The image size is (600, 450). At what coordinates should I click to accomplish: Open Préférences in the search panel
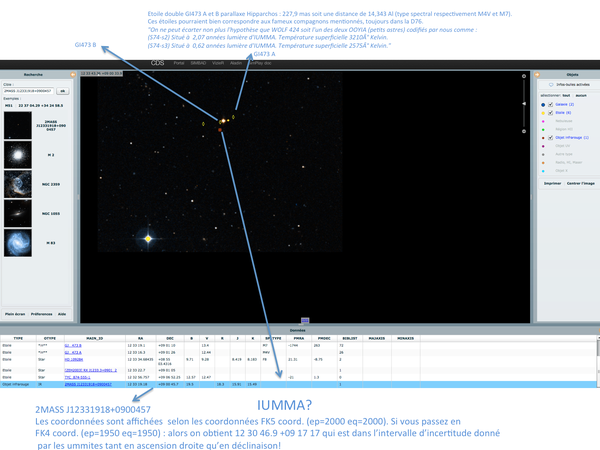41,314
